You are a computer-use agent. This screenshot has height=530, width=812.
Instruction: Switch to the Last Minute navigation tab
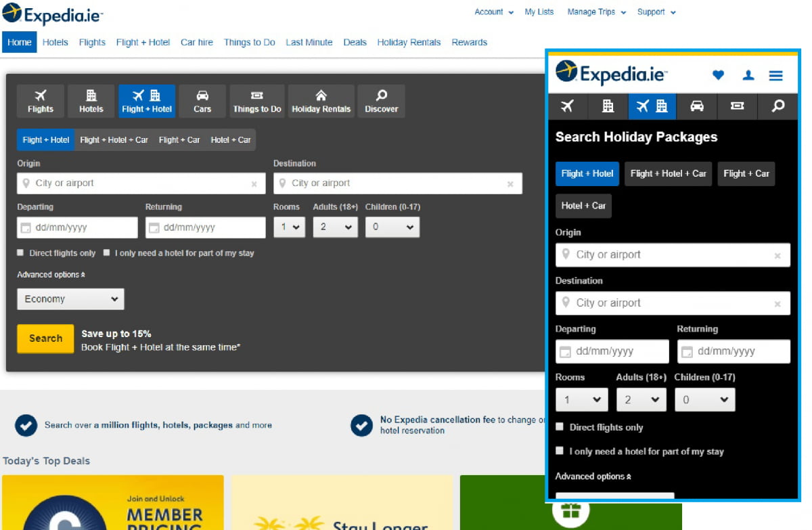coord(309,42)
